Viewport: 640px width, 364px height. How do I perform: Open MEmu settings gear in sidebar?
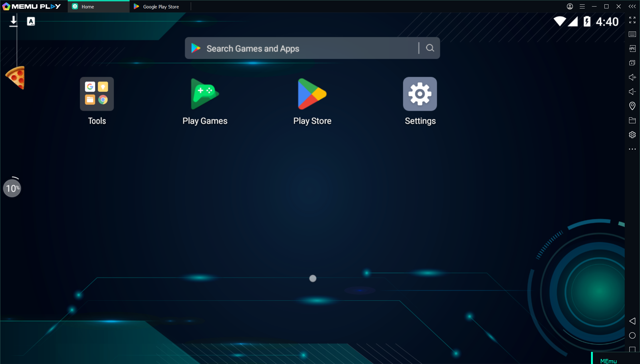[x=632, y=135]
